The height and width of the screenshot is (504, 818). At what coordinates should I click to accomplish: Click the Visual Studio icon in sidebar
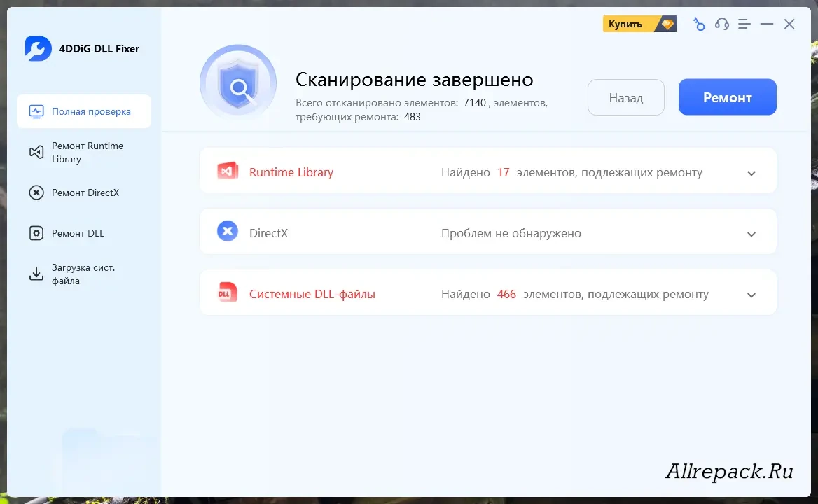click(36, 152)
